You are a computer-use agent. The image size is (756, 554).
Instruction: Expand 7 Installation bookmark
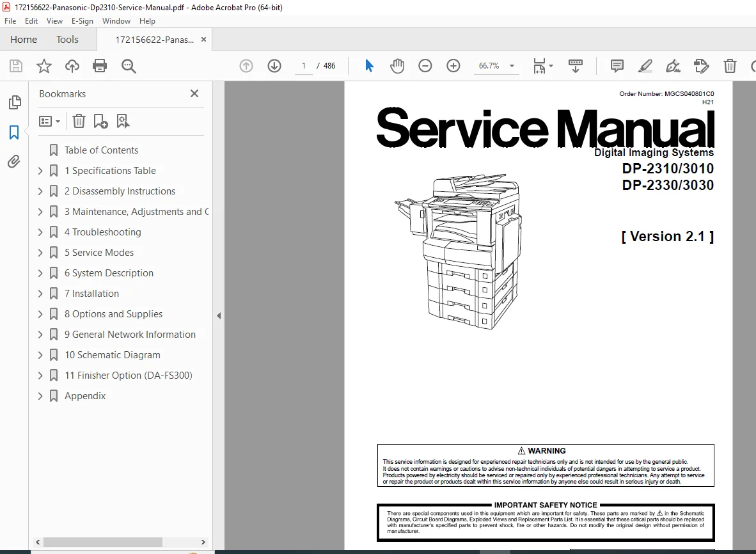point(40,294)
